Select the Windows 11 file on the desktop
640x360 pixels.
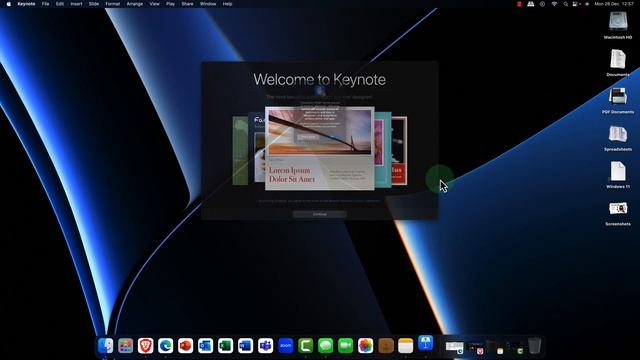(x=618, y=175)
